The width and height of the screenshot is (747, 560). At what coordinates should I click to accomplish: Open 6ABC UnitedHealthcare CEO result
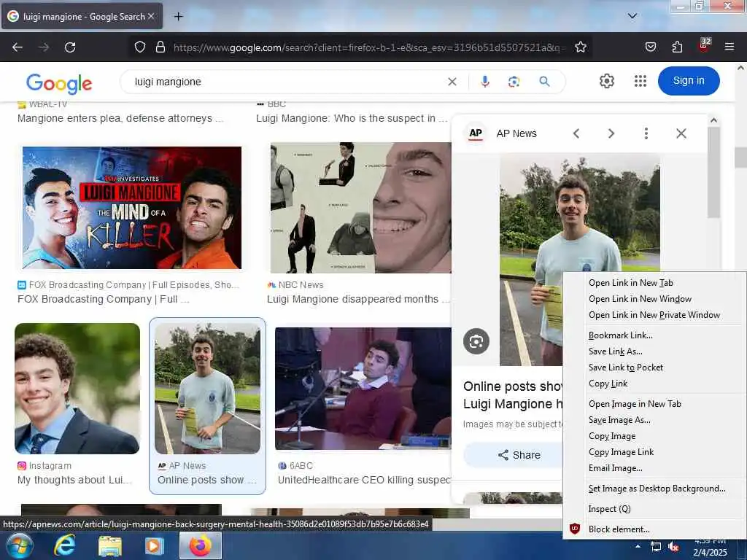(365, 480)
